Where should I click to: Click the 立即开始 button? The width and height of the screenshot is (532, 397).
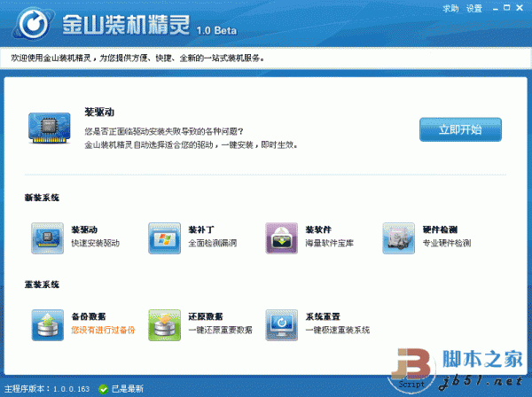[x=460, y=129]
